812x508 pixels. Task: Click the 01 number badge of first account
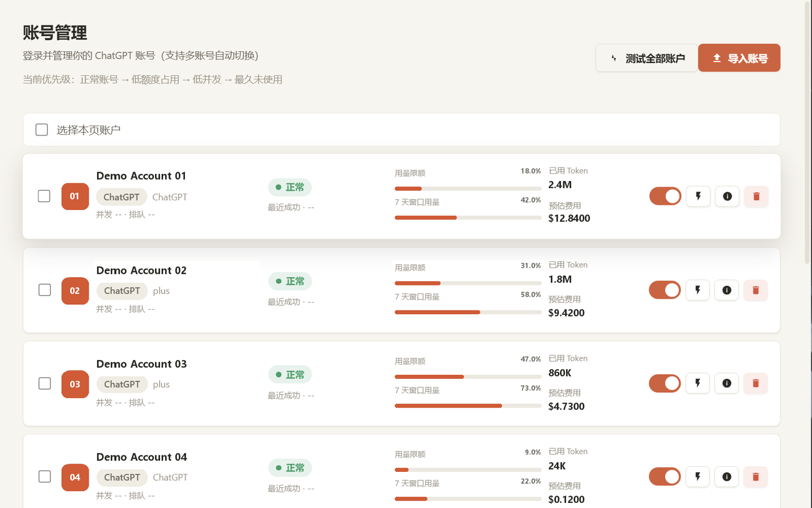point(75,196)
